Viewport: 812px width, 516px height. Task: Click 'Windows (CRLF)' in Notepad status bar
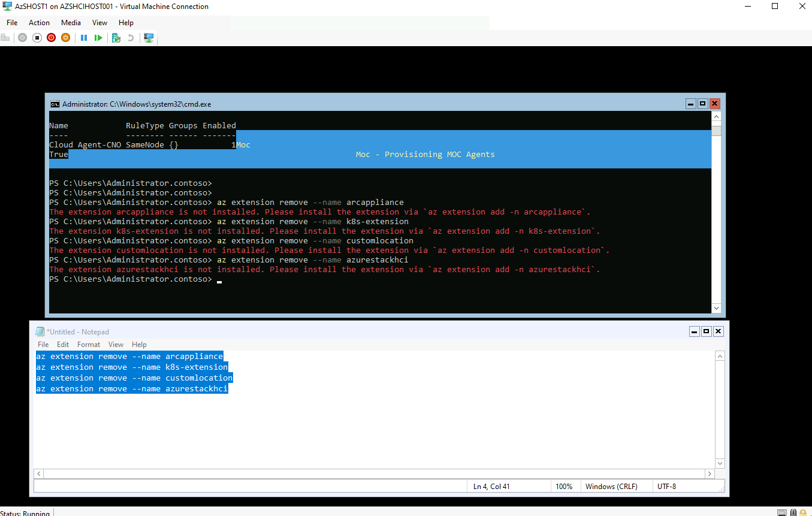611,487
